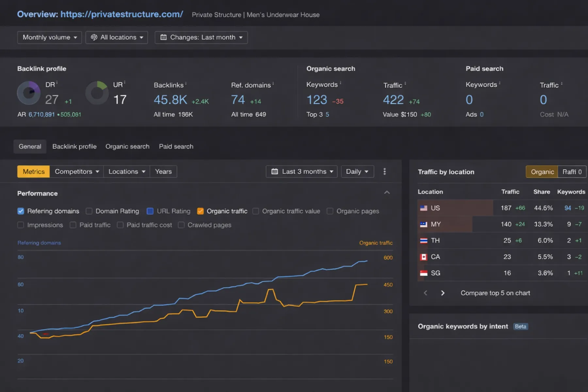Click the Thailand flag icon
The width and height of the screenshot is (588, 392).
pos(424,241)
